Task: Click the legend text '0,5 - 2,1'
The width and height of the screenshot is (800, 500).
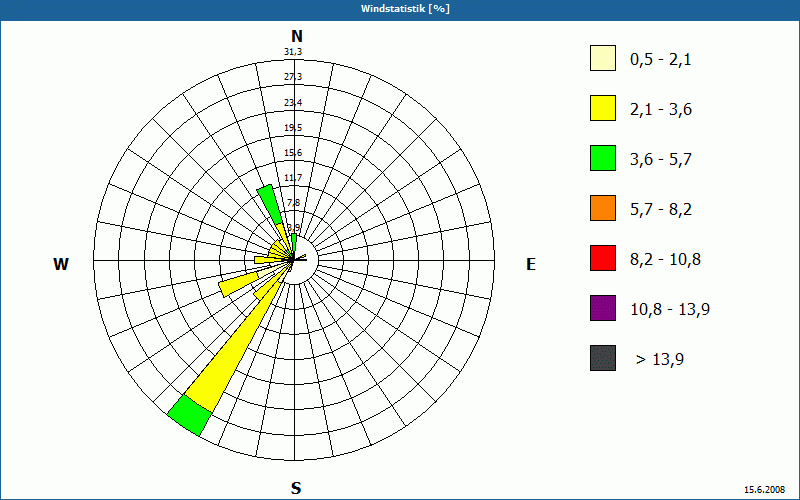Action: 661,60
